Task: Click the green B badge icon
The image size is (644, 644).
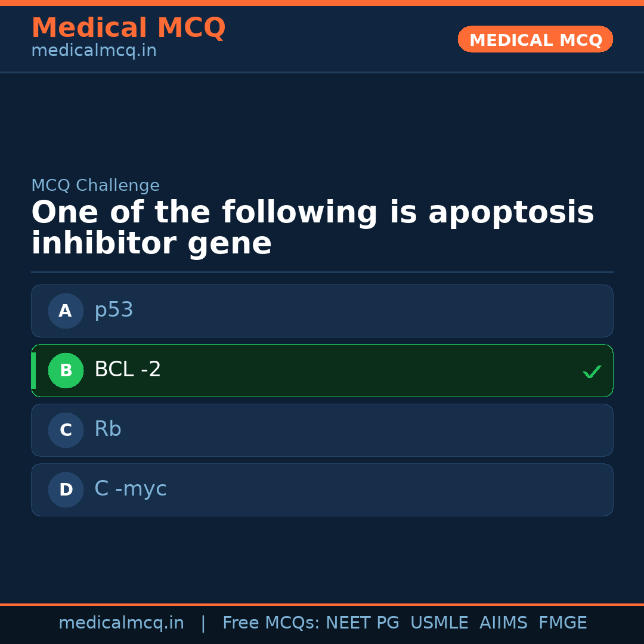Action: (66, 370)
